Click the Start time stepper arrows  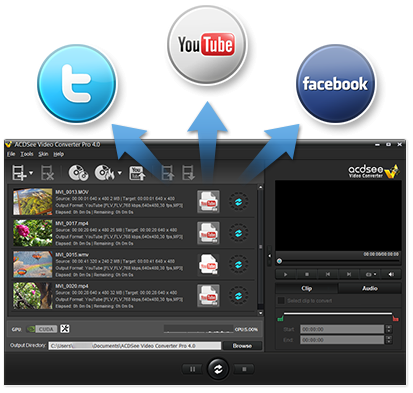388,329
